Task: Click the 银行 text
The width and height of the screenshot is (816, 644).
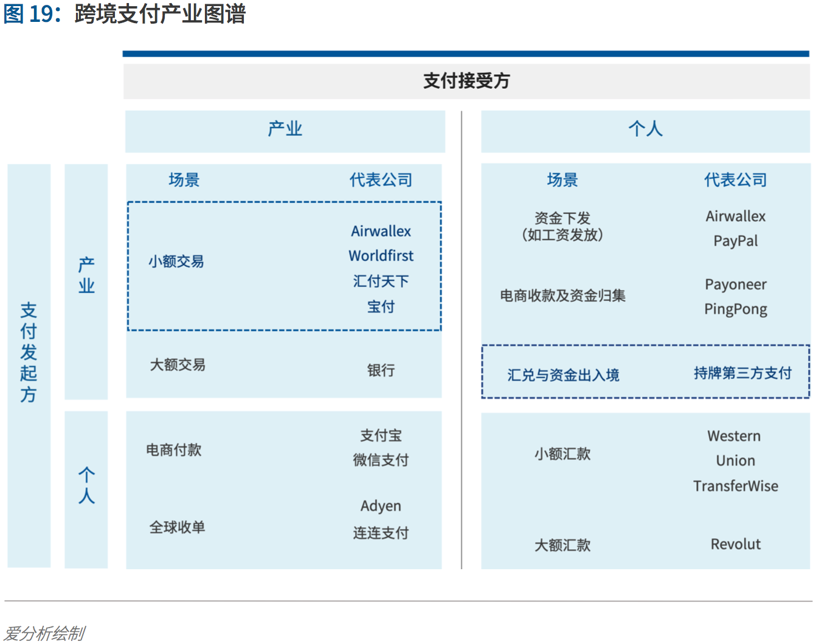Action: tap(381, 370)
